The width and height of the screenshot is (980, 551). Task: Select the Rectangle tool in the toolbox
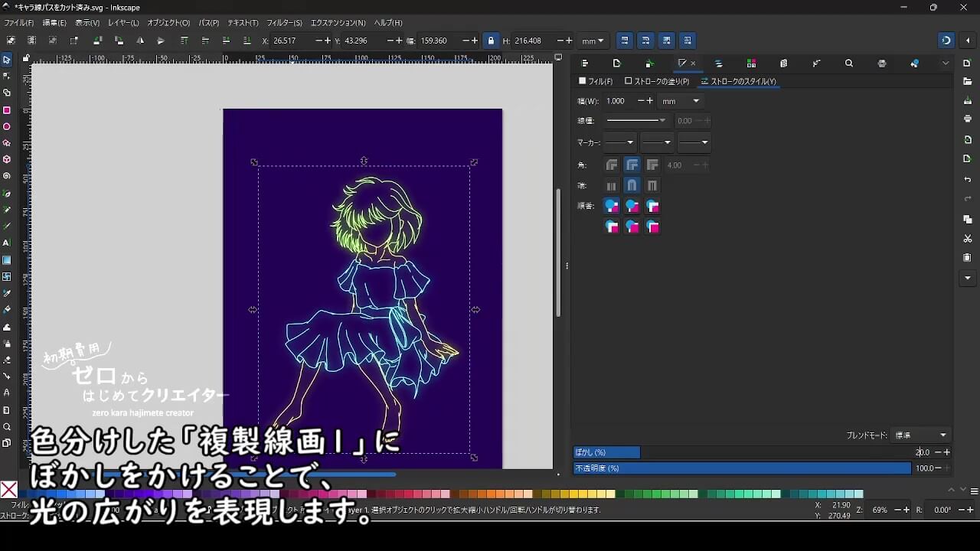7,110
